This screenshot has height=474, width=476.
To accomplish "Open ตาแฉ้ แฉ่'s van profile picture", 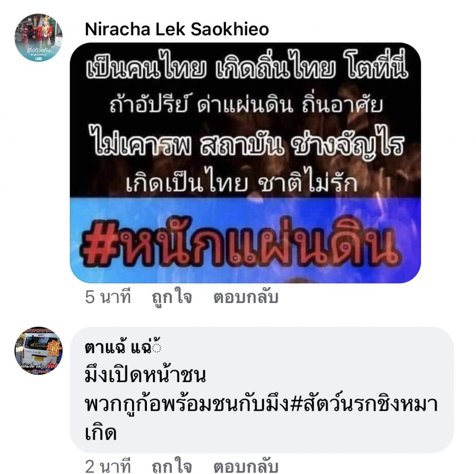I will [39, 350].
